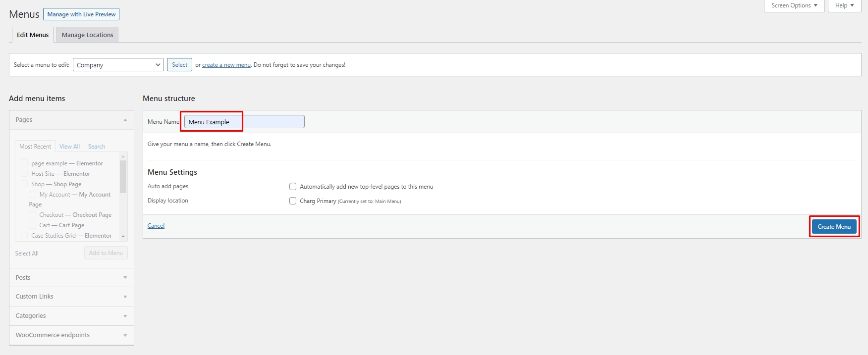868x355 pixels.
Task: Switch to View All pages tab
Action: click(x=69, y=147)
